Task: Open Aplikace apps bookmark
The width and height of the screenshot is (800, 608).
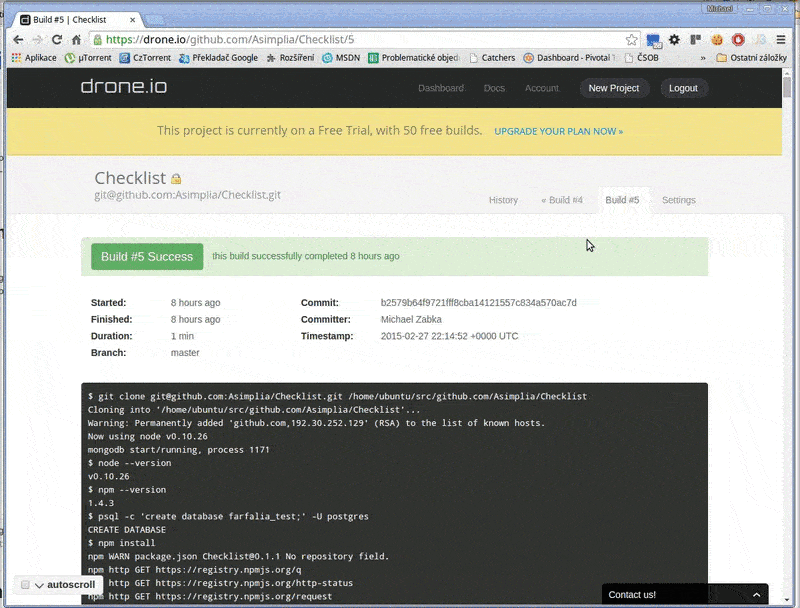Action: point(34,58)
